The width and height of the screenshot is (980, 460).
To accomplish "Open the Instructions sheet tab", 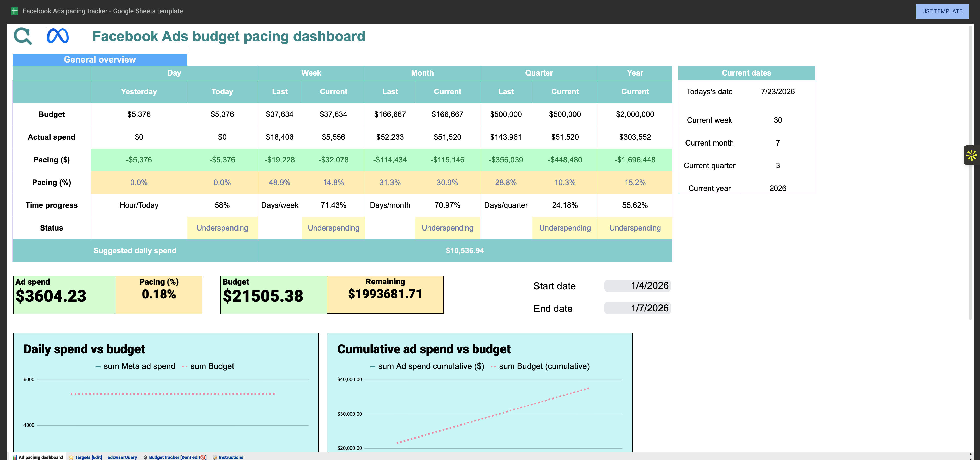I will [228, 457].
